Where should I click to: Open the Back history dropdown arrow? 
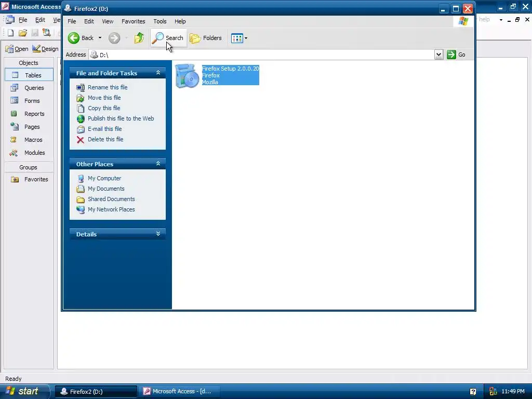(x=100, y=38)
